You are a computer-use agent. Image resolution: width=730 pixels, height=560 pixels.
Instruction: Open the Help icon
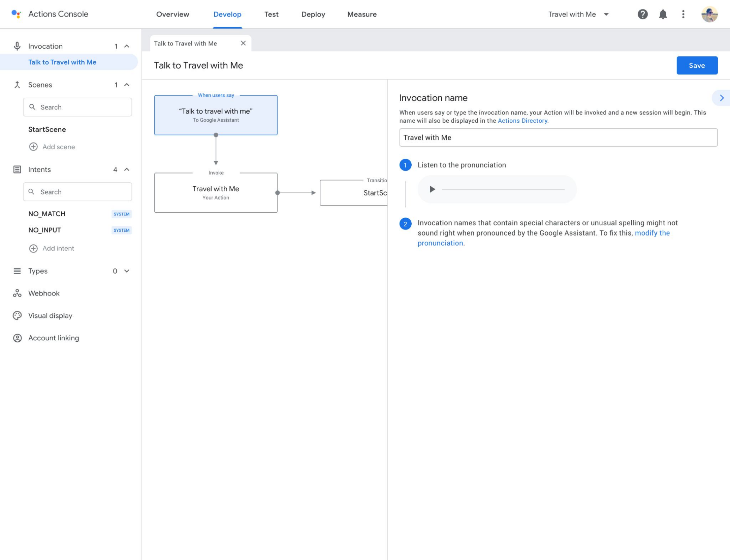tap(642, 14)
